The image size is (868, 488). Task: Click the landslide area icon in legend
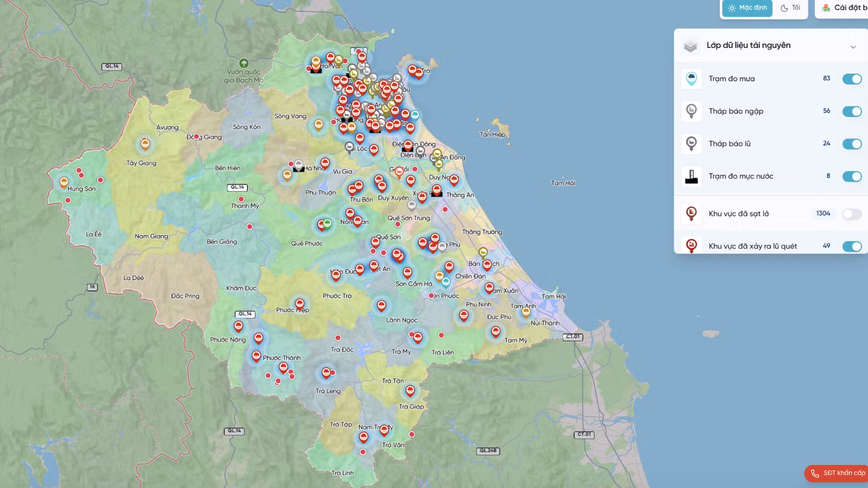click(x=692, y=214)
